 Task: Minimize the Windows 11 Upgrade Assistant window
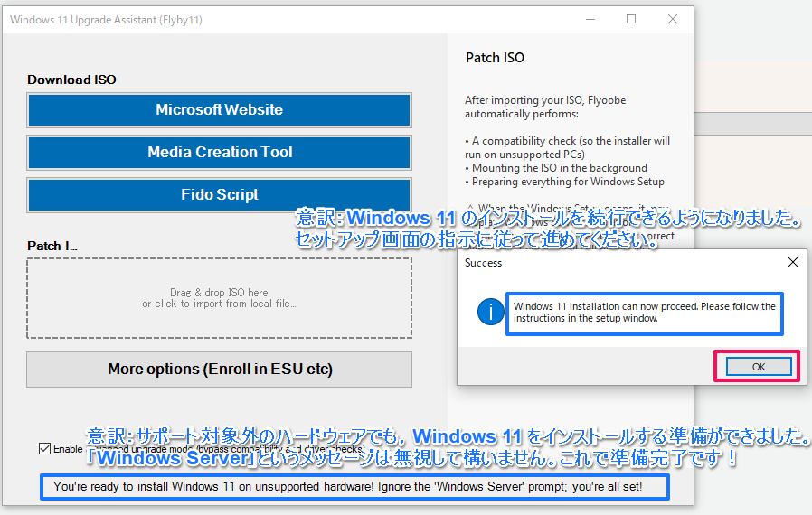[589, 20]
